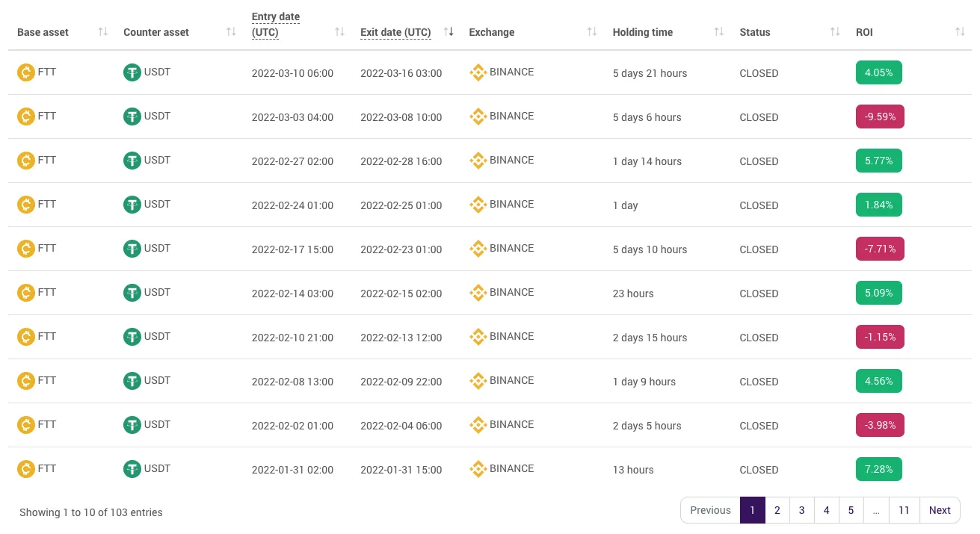Image resolution: width=980 pixels, height=534 pixels.
Task: Toggle sorting on the Base asset column
Action: (x=102, y=32)
